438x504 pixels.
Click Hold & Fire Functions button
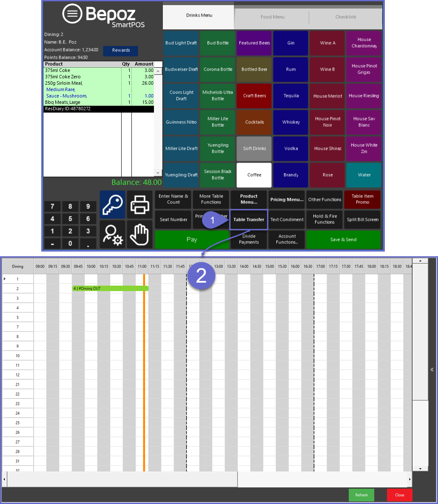324,219
